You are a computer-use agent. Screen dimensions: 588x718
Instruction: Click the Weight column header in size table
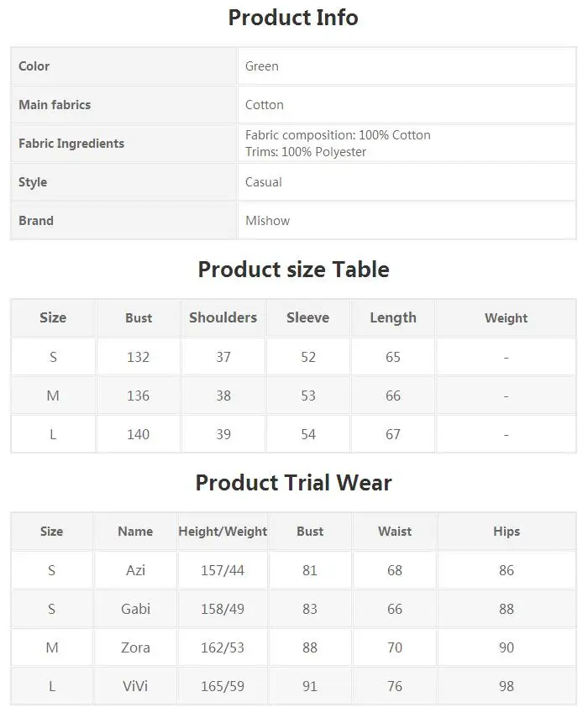click(506, 317)
